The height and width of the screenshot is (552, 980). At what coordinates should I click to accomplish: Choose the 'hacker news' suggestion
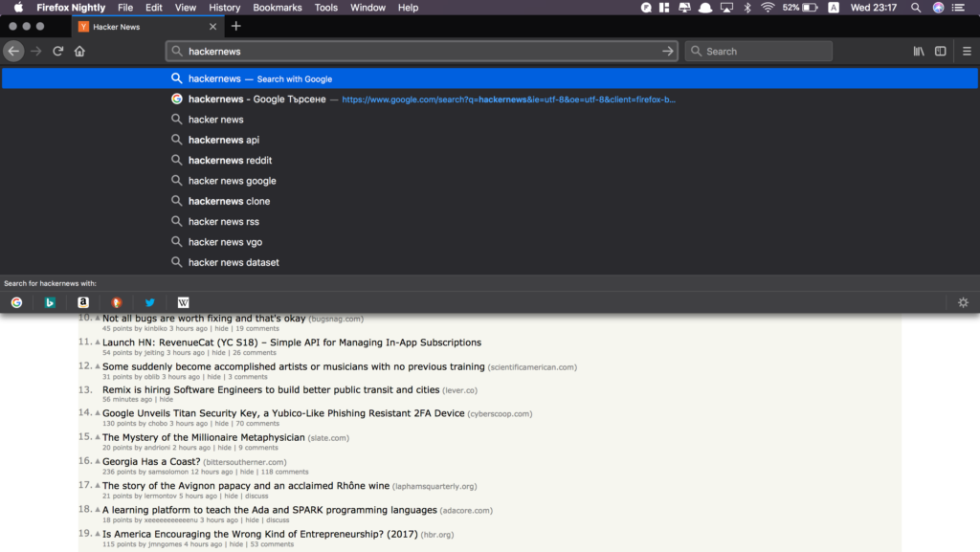coord(490,120)
